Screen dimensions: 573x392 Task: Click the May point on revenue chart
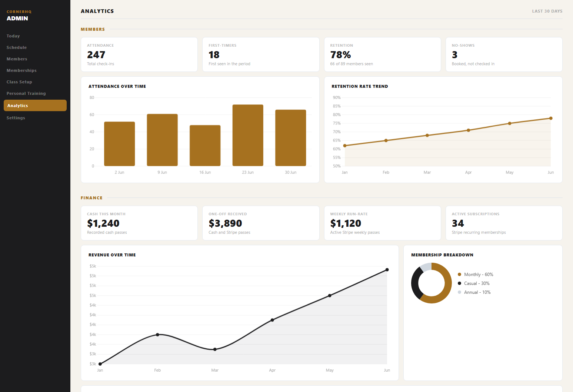point(330,296)
